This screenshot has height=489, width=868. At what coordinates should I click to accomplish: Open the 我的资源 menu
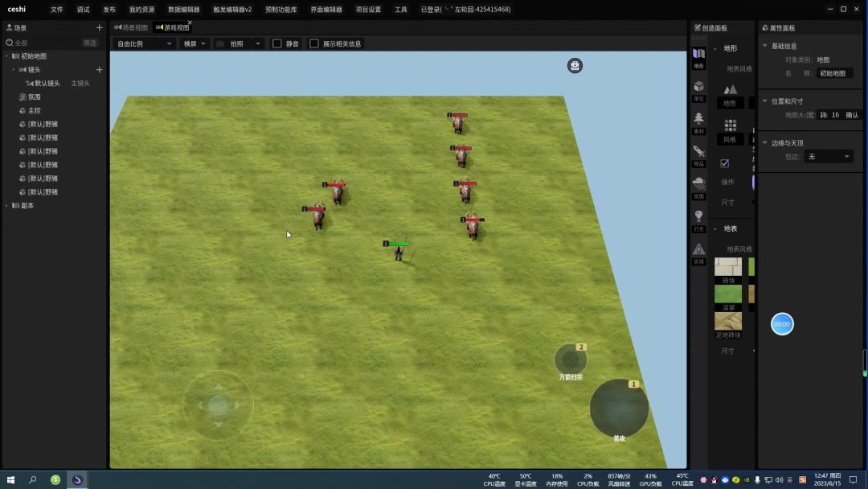coord(141,10)
